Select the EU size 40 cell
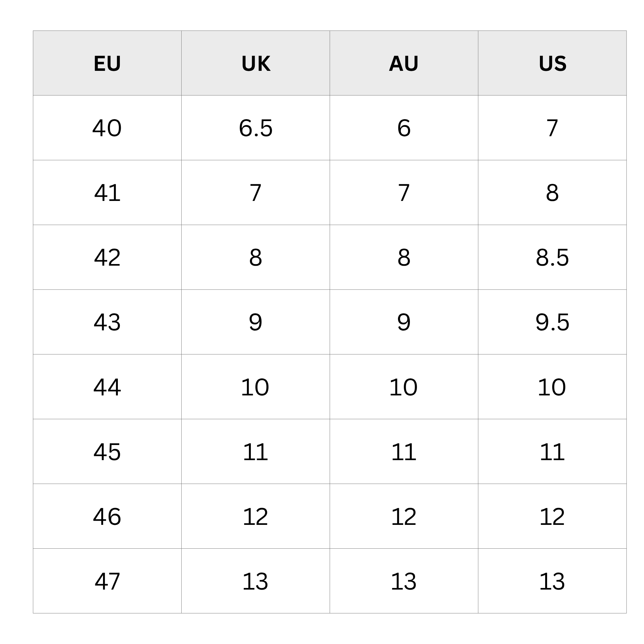Screen dimensions: 644x644 pyautogui.click(x=107, y=128)
